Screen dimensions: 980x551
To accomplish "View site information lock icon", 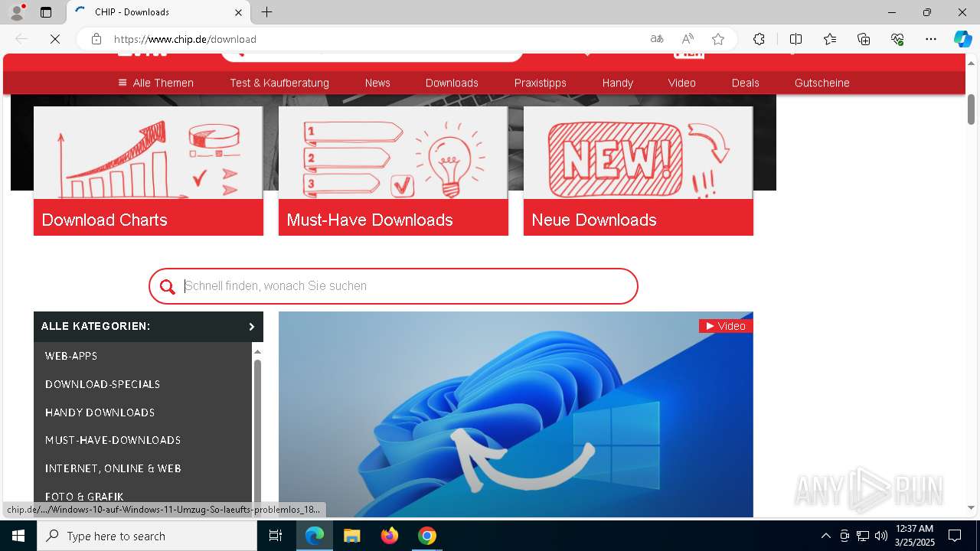I will point(96,39).
